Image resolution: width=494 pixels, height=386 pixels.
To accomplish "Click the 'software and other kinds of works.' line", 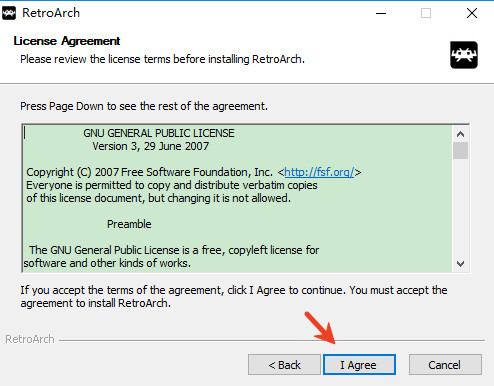I will click(x=107, y=263).
